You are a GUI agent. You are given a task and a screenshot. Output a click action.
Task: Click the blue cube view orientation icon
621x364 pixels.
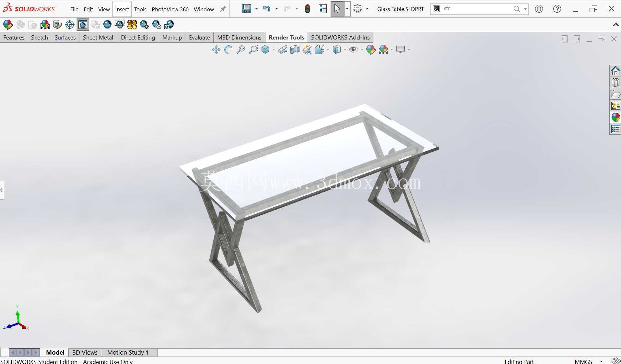click(x=265, y=50)
